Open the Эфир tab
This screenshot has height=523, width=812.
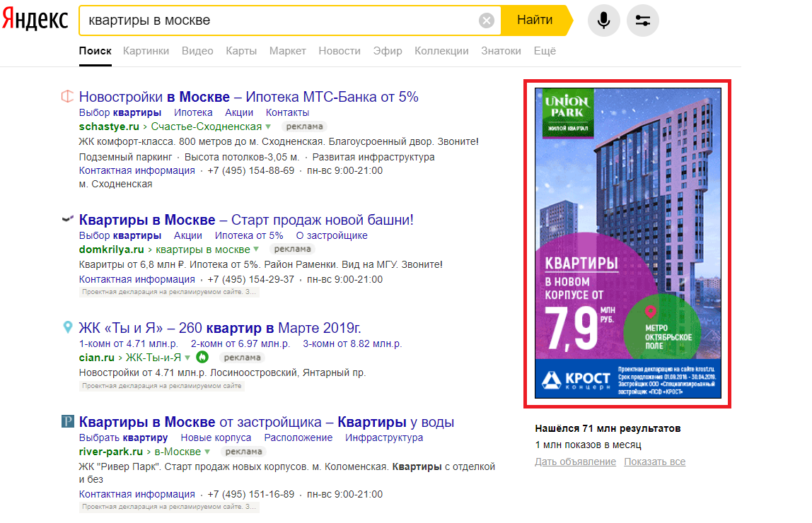pyautogui.click(x=388, y=51)
